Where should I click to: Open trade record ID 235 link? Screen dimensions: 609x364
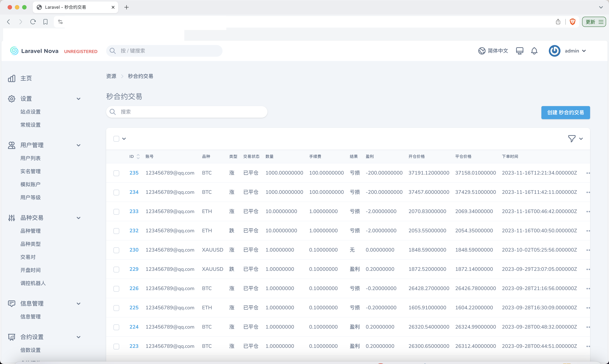[134, 173]
